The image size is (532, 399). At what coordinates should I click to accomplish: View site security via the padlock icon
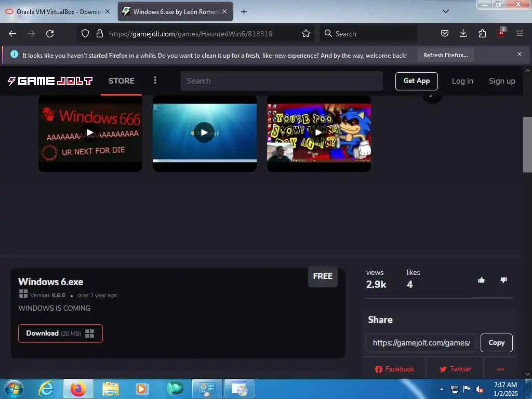tap(99, 33)
